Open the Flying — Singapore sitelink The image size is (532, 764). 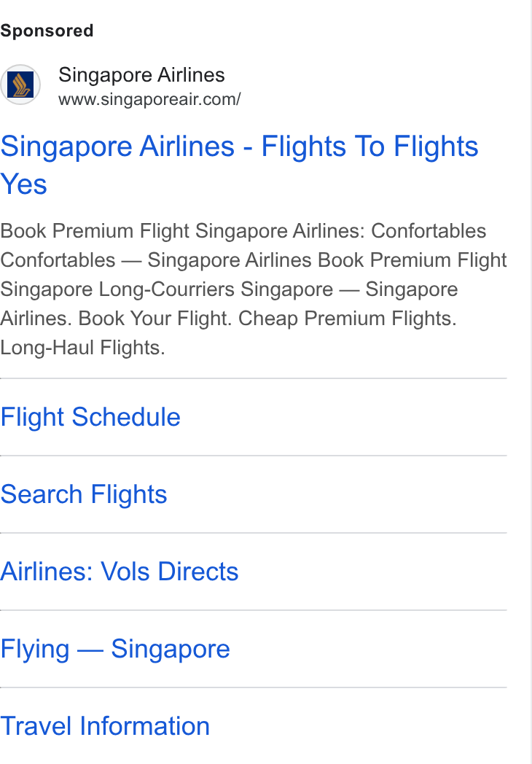(115, 649)
